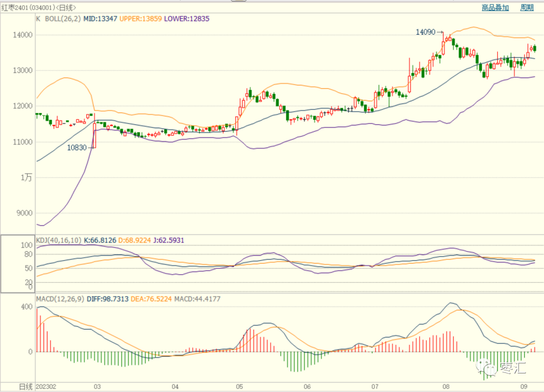Click the 03 month axis marker
This screenshot has width=544, height=392.
(x=97, y=387)
